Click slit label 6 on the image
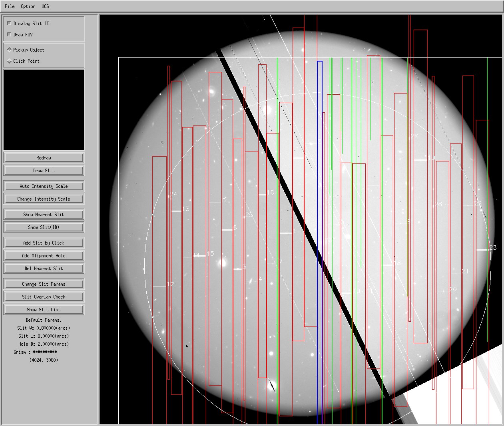The image size is (504, 426). coord(224,200)
